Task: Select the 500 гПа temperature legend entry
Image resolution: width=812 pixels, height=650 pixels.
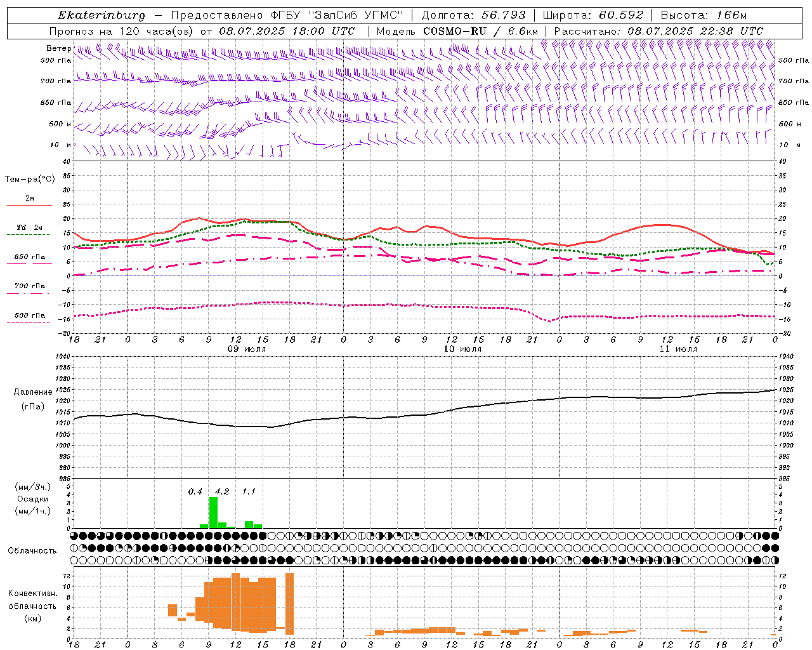Action: coord(29,315)
